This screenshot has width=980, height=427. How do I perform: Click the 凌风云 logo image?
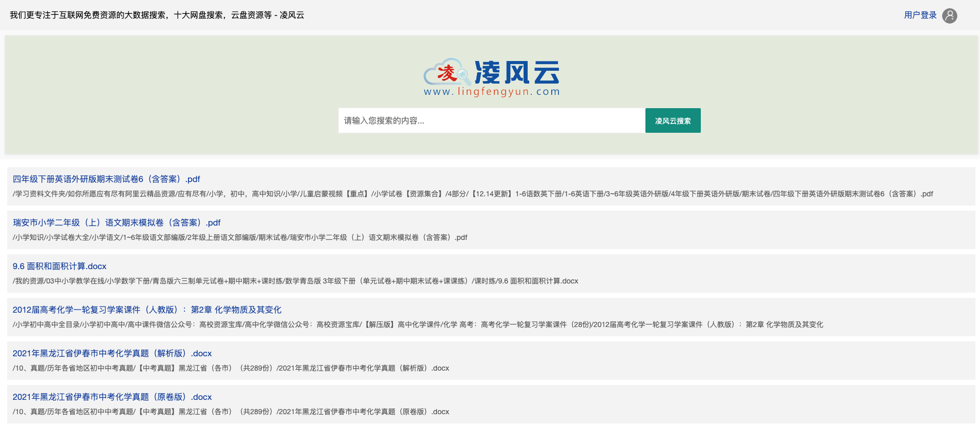pyautogui.click(x=491, y=77)
